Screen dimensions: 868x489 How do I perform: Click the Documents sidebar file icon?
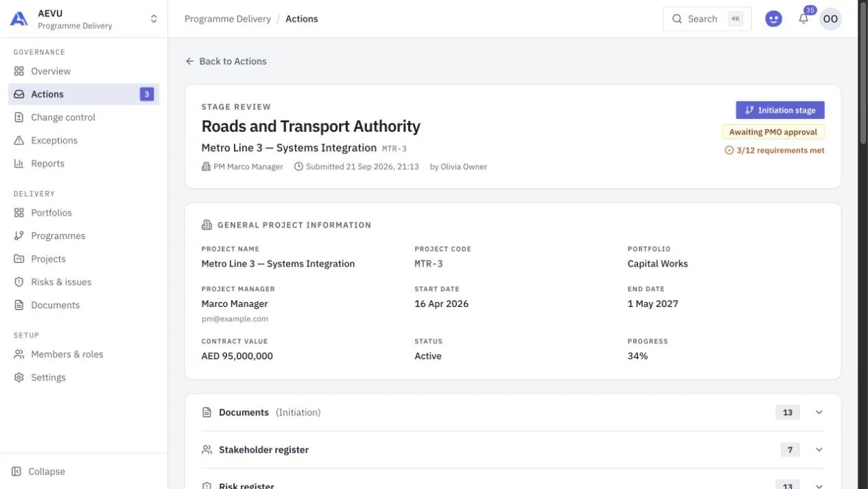[x=19, y=306]
